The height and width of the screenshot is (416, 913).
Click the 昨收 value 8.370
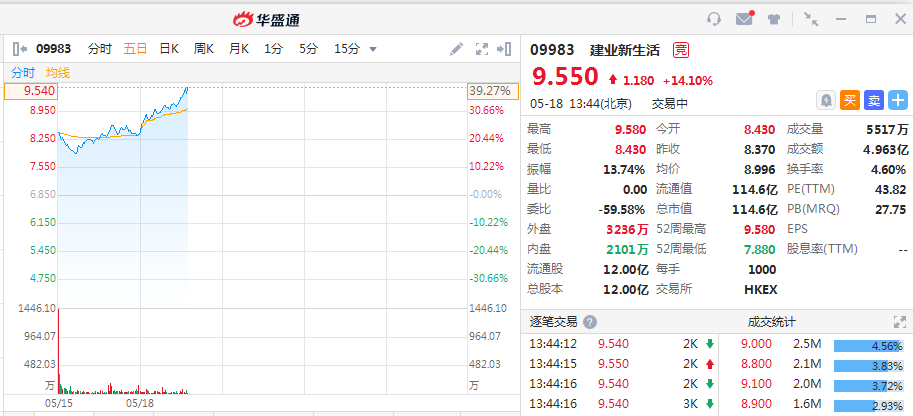[x=760, y=150]
